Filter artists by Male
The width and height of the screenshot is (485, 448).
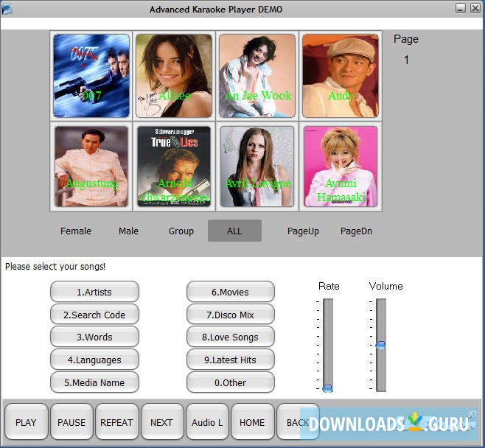click(x=129, y=231)
